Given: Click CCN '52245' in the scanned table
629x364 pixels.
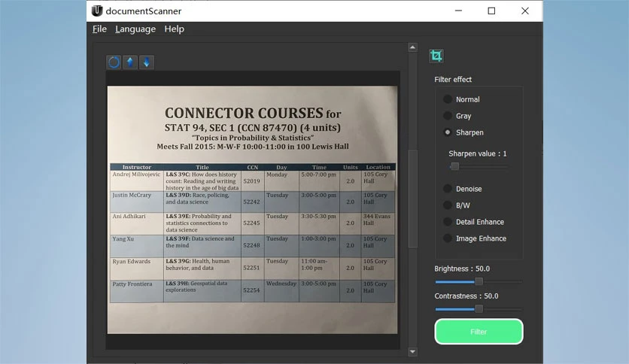Looking at the screenshot, I should point(251,223).
